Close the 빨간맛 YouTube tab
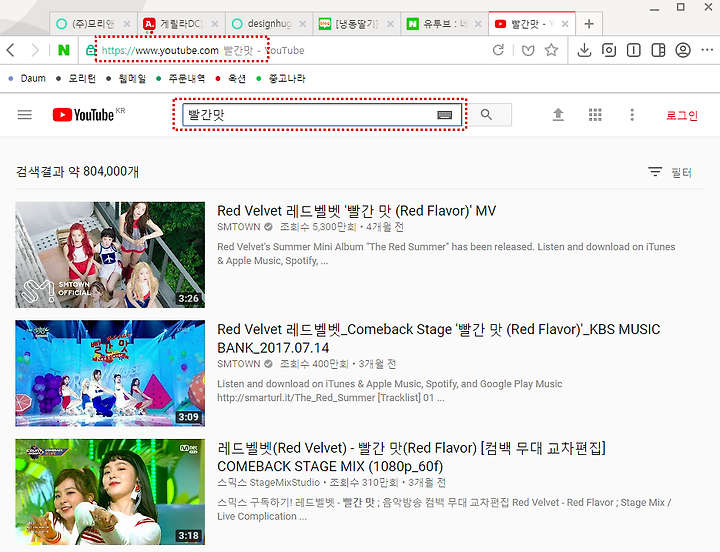The width and height of the screenshot is (720, 552). (x=565, y=24)
